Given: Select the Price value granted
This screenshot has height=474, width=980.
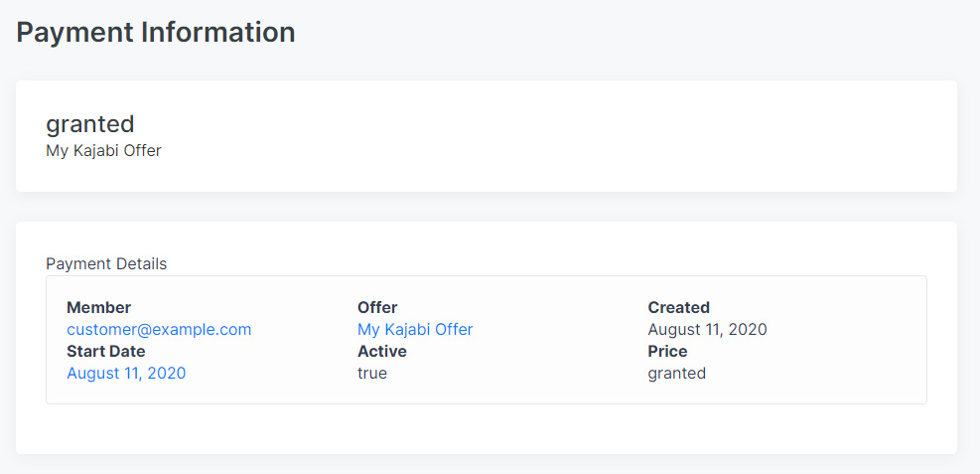Looking at the screenshot, I should click(677, 374).
